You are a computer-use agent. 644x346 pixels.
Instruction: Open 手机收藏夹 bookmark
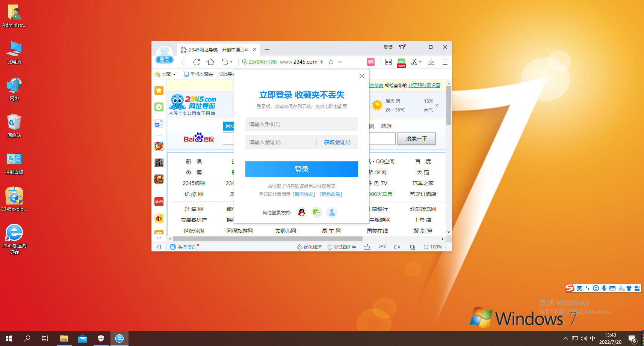tap(199, 74)
